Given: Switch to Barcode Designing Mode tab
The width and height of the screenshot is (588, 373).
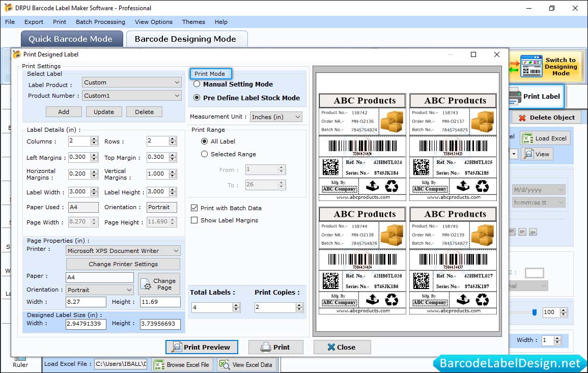Looking at the screenshot, I should [187, 39].
